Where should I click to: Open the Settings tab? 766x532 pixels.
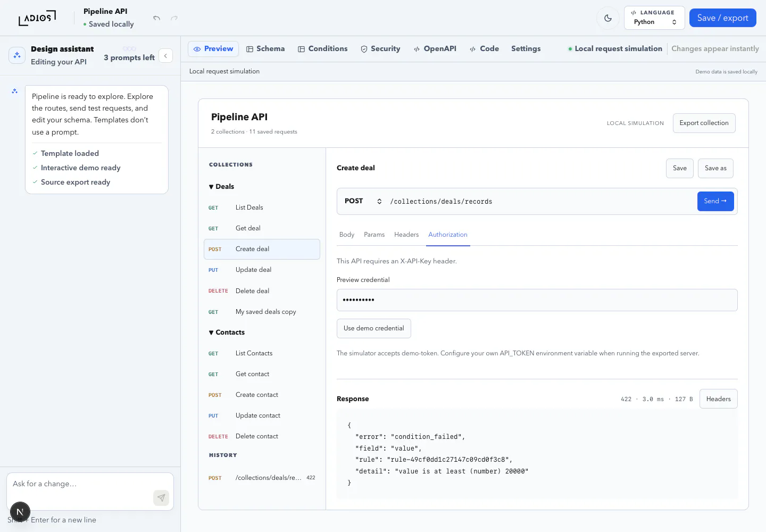click(x=526, y=49)
